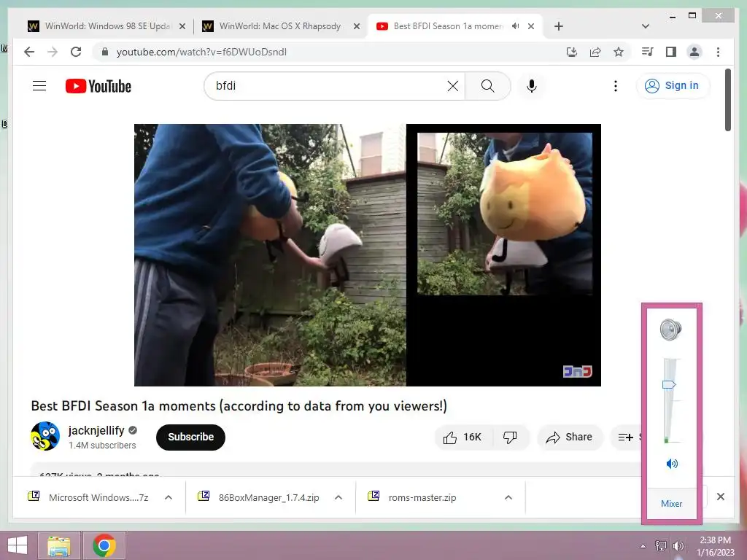Like the video (16K)
747x560 pixels.
coord(463,437)
